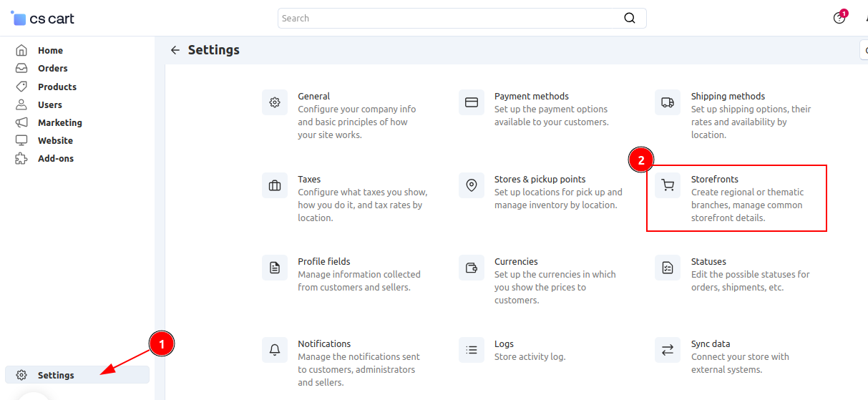Select Settings in the sidebar
The image size is (868, 400).
[77, 375]
